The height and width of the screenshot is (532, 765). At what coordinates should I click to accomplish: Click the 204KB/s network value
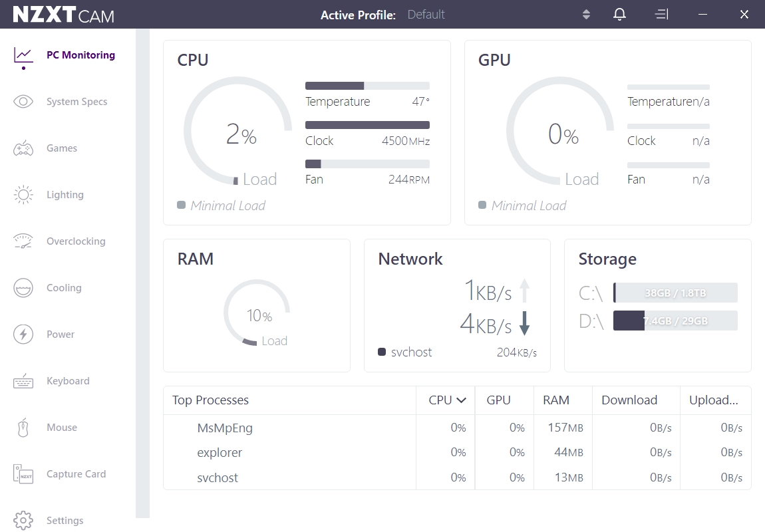coord(517,352)
